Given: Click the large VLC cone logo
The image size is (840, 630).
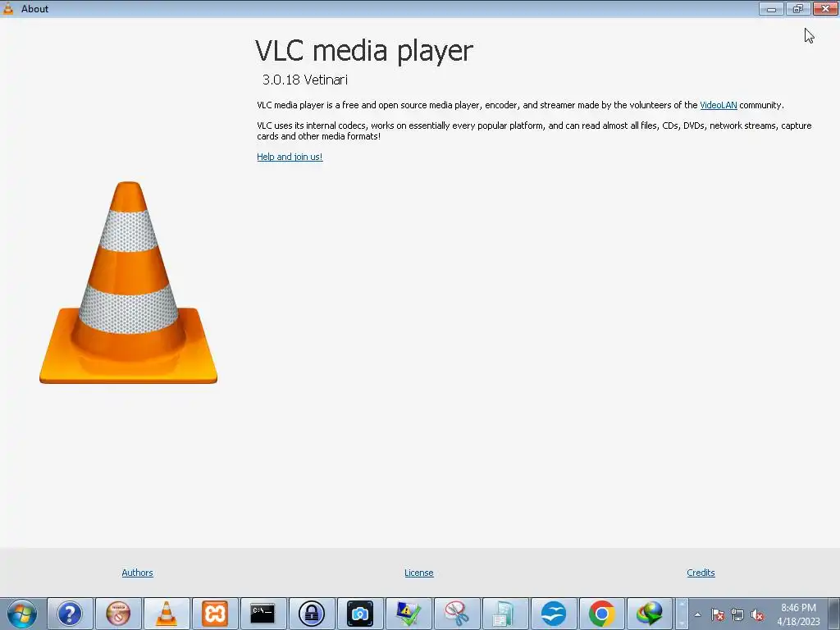Looking at the screenshot, I should click(129, 283).
